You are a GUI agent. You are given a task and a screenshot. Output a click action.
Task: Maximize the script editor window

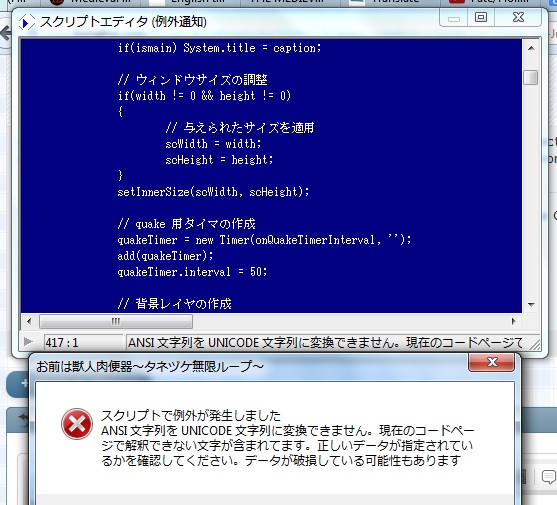[x=481, y=17]
